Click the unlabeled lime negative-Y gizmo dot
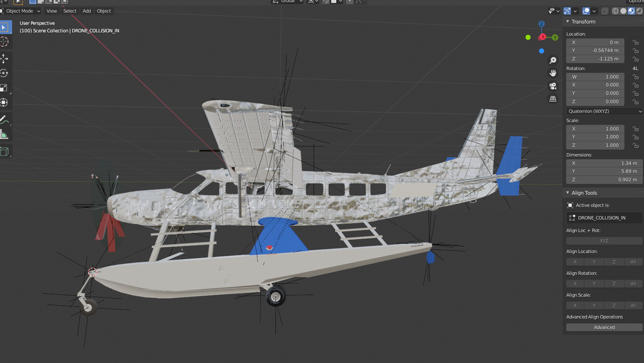The height and width of the screenshot is (363, 644). [528, 37]
